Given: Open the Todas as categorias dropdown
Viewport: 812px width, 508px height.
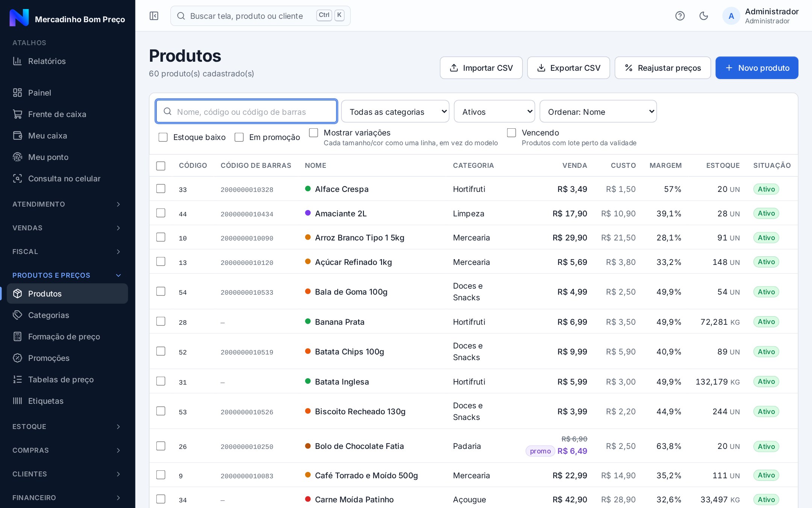Looking at the screenshot, I should pos(395,111).
